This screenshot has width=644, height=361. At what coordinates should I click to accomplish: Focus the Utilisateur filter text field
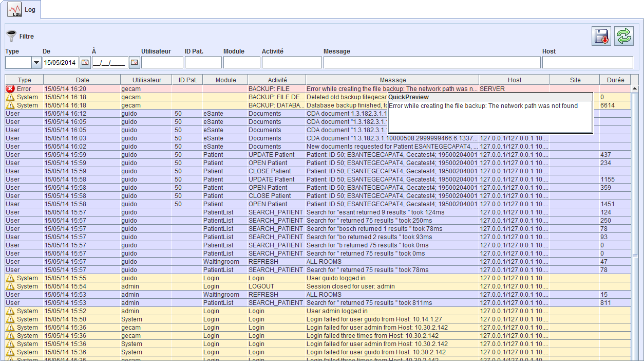coord(162,63)
